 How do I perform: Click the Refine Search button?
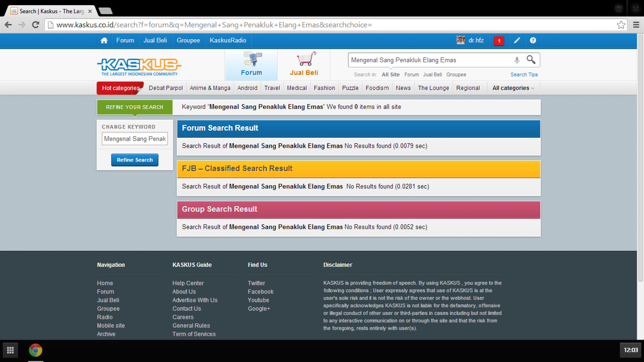135,160
